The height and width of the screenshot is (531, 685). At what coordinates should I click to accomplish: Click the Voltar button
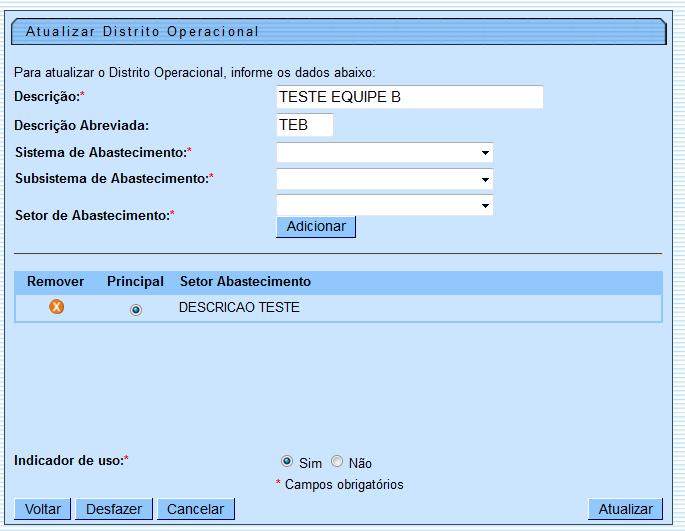43,509
